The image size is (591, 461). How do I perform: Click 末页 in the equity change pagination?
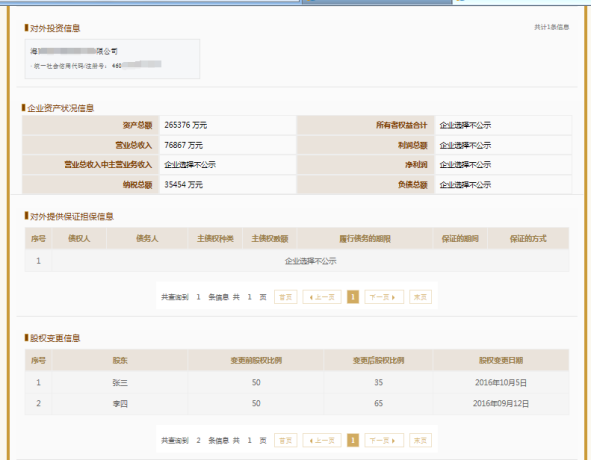420,440
